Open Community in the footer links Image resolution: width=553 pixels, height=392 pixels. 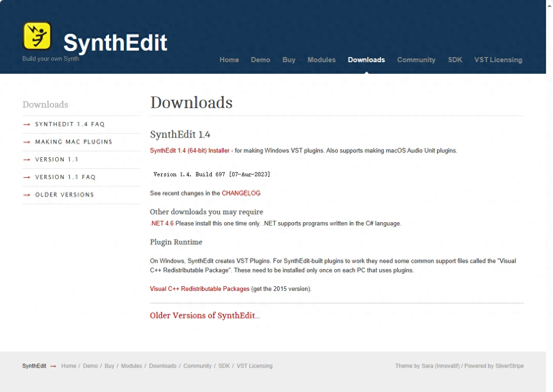pos(197,366)
